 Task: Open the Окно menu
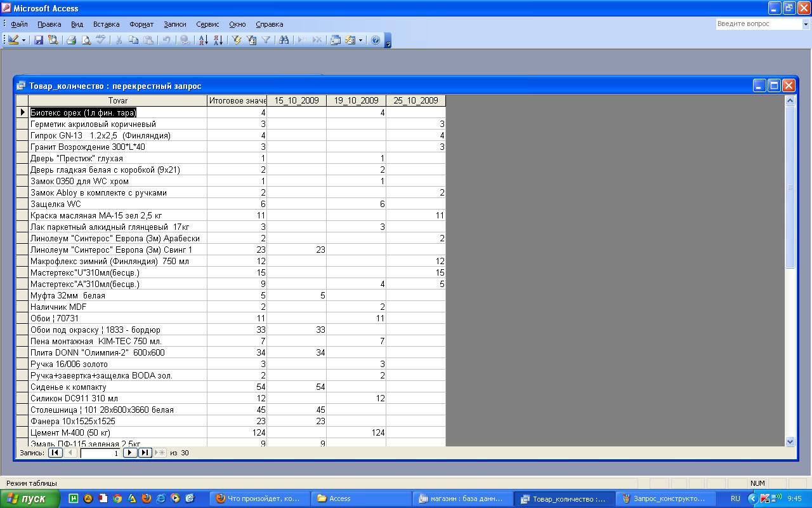237,24
